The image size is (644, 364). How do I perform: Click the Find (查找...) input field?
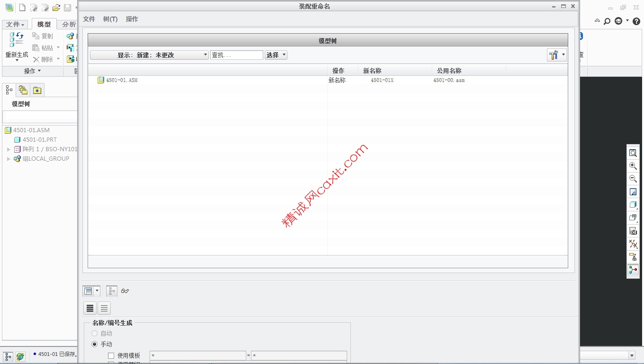[x=237, y=55]
